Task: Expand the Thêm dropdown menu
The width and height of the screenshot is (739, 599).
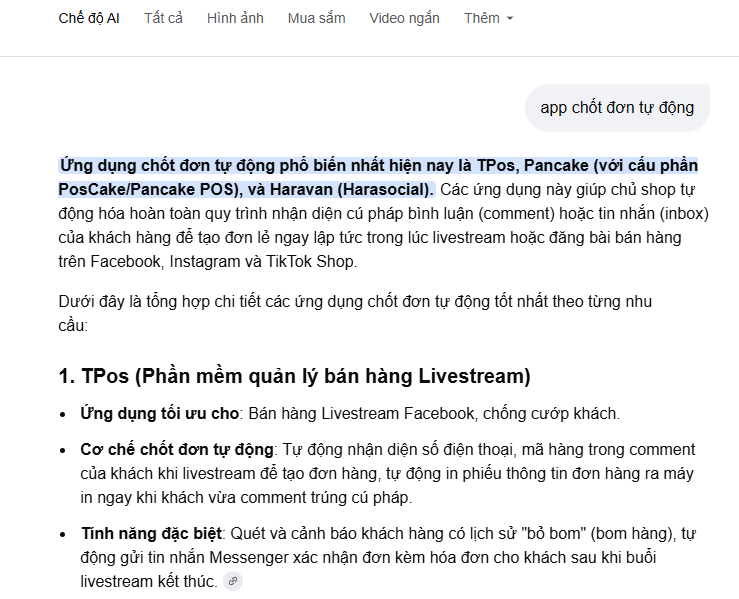Action: (488, 18)
